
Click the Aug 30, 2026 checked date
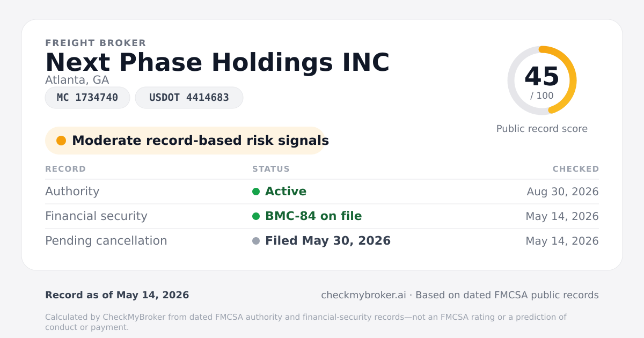pyautogui.click(x=562, y=192)
